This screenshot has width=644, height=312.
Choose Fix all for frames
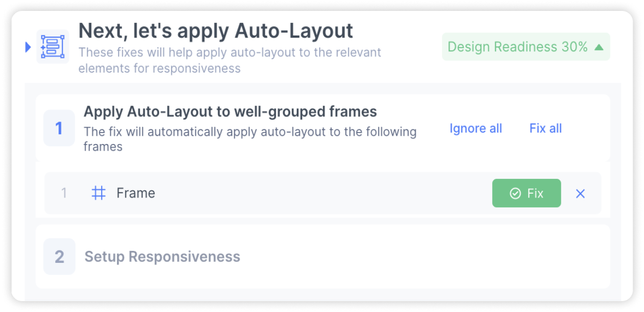coord(546,128)
